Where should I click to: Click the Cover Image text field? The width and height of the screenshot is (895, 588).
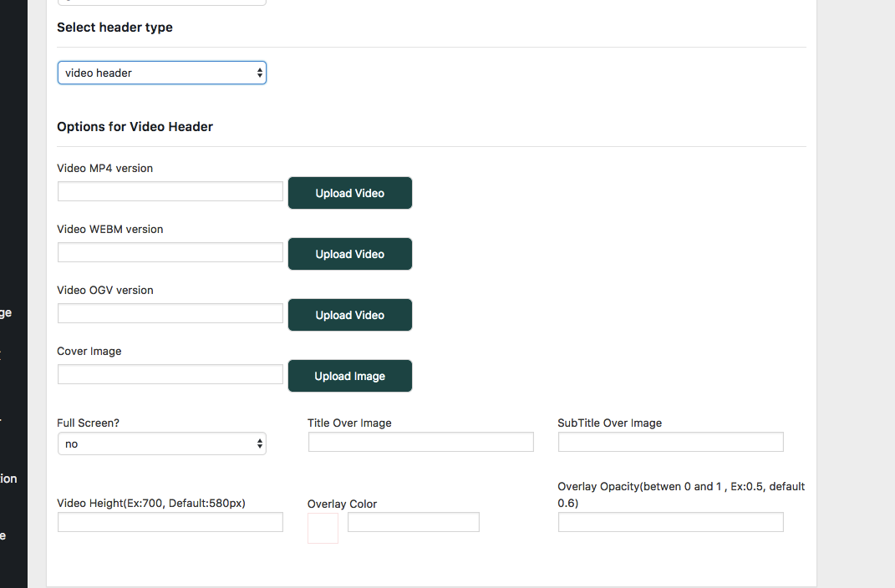[170, 375]
